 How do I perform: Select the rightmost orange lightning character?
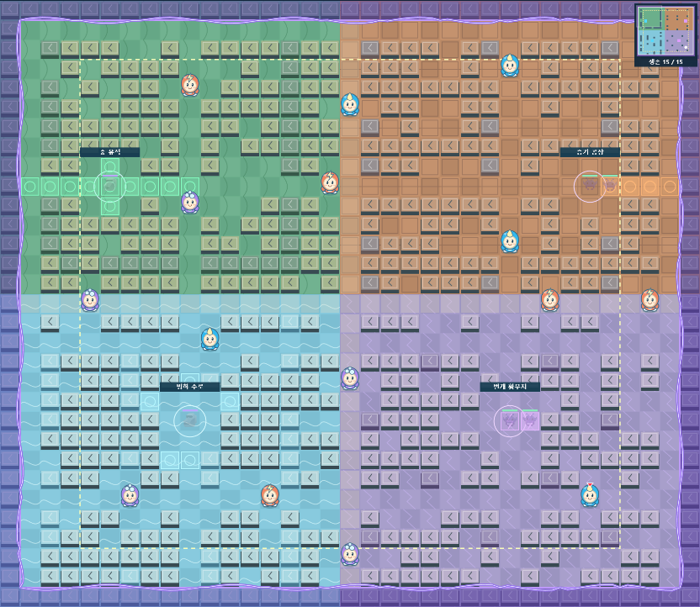[x=650, y=300]
